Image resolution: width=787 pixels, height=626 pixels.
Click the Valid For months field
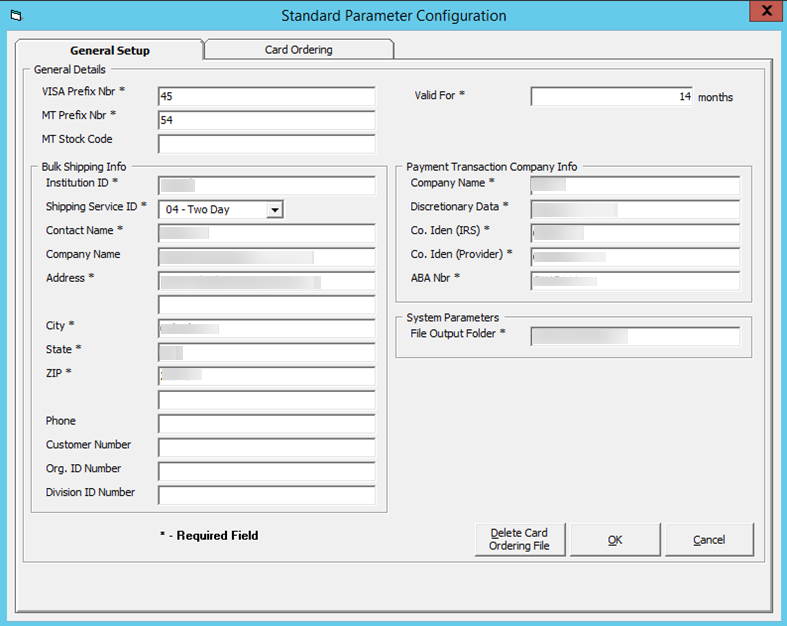point(612,96)
